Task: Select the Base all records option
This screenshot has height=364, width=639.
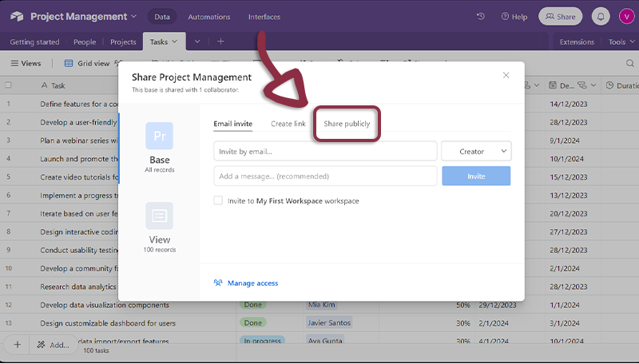Action: coord(159,148)
